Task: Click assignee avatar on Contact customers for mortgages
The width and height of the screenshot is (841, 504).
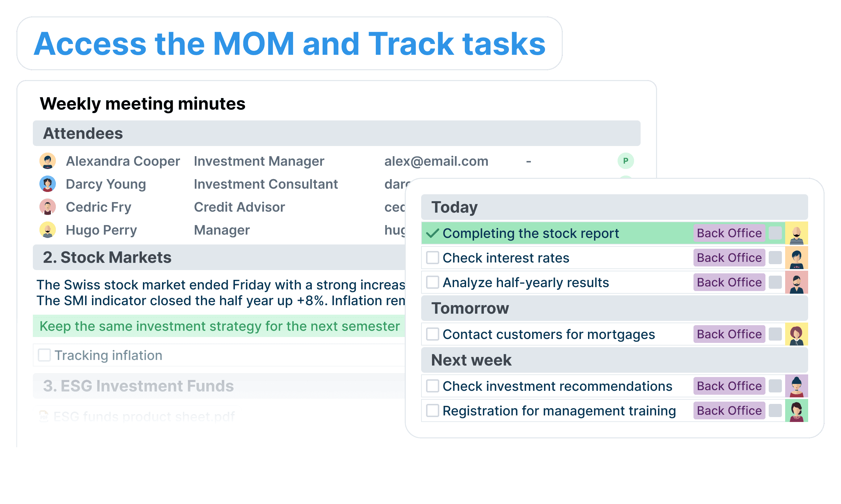Action: [x=796, y=335]
